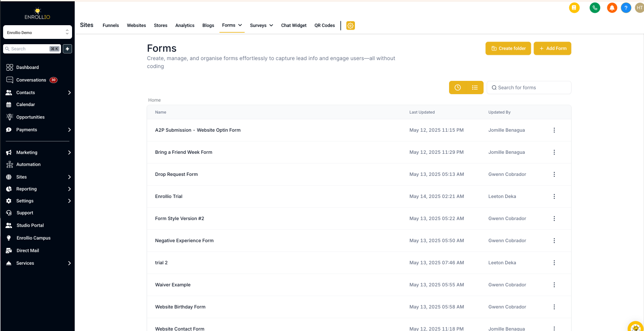This screenshot has height=331, width=644.
Task: Click the Updated By column header
Action: (x=499, y=112)
